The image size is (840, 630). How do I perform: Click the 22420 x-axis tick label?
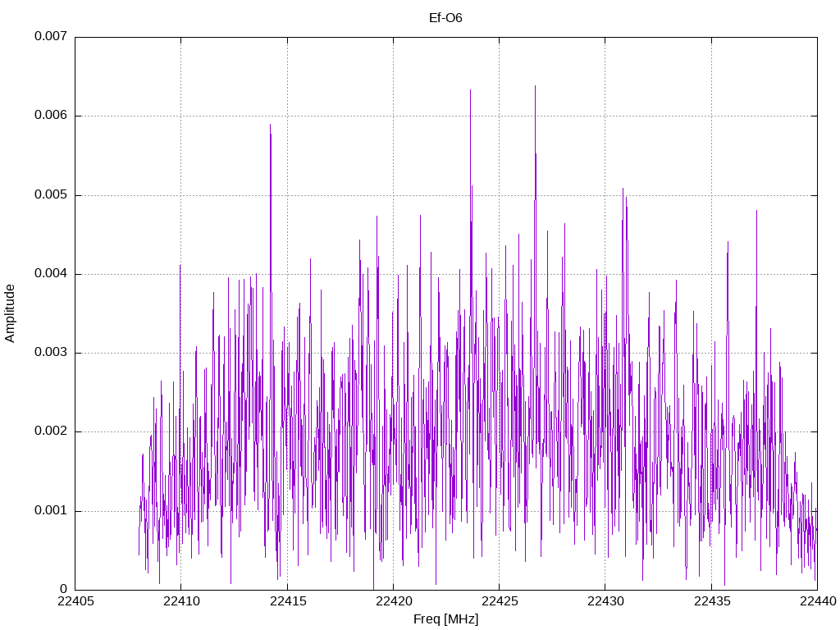(x=394, y=601)
